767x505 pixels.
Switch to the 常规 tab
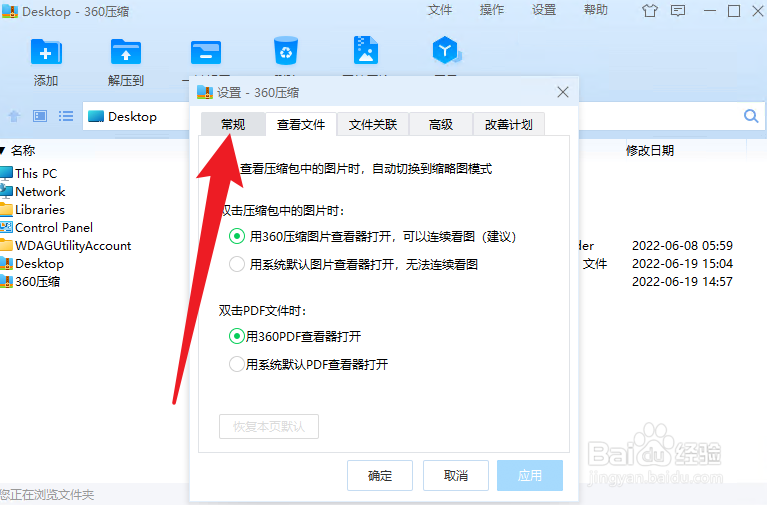coord(233,124)
